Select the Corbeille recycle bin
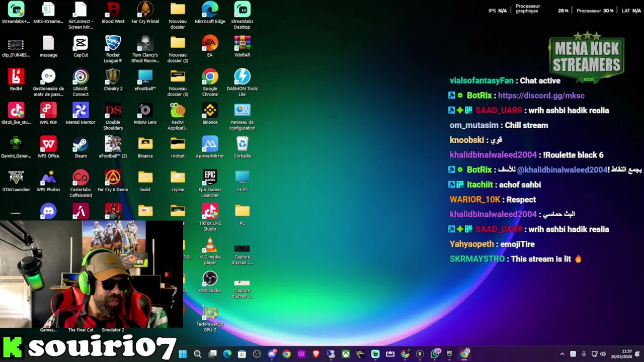Viewport: 644px width, 362px height. tap(242, 147)
